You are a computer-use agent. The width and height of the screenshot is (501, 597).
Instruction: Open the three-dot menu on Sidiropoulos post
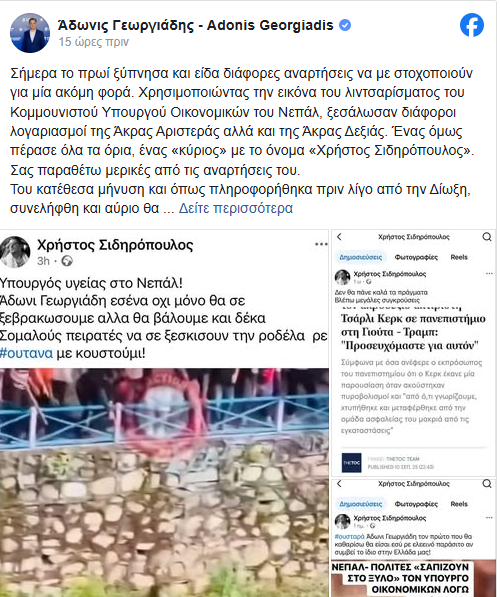point(321,244)
